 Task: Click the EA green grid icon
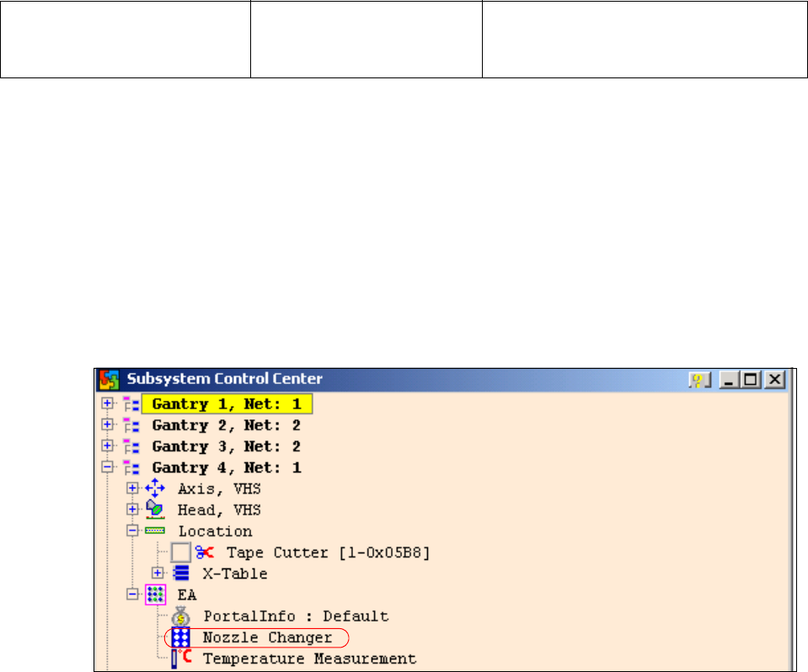pos(155,595)
